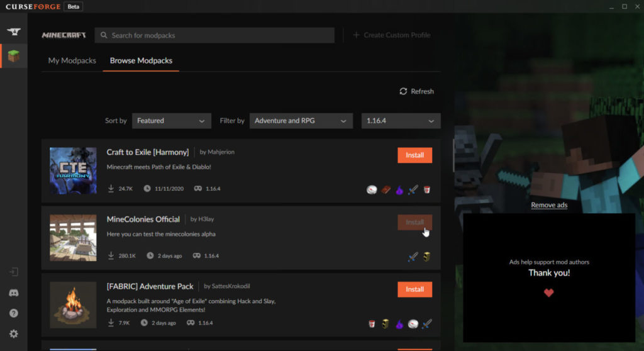Open the settings gear icon
644x351 pixels.
tap(13, 334)
